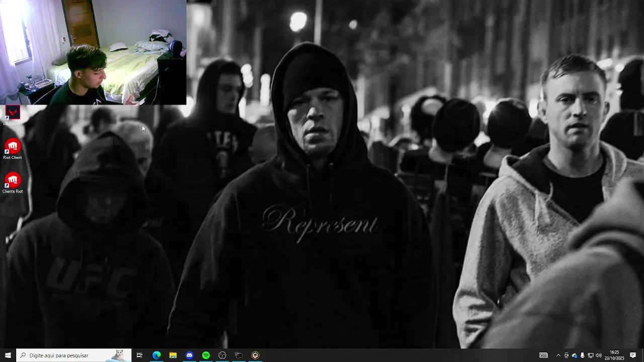Open the Action Center notifications
This screenshot has height=362, width=644.
click(x=633, y=355)
